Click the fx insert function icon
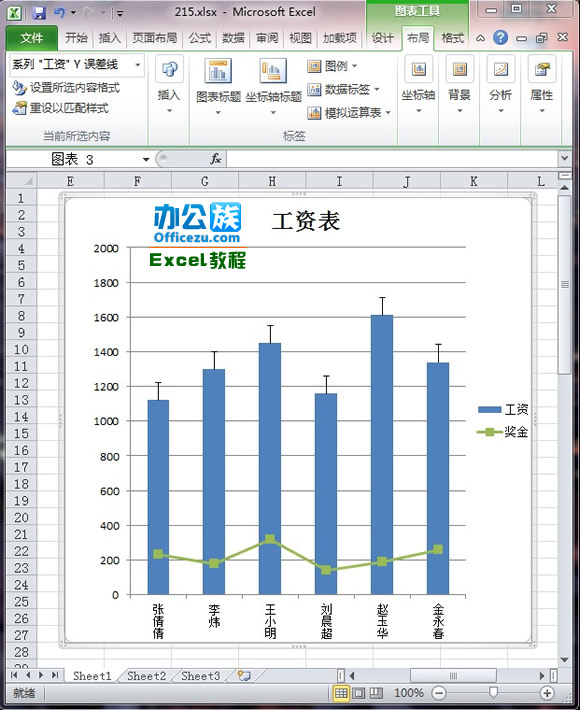The image size is (580, 710). (x=216, y=159)
